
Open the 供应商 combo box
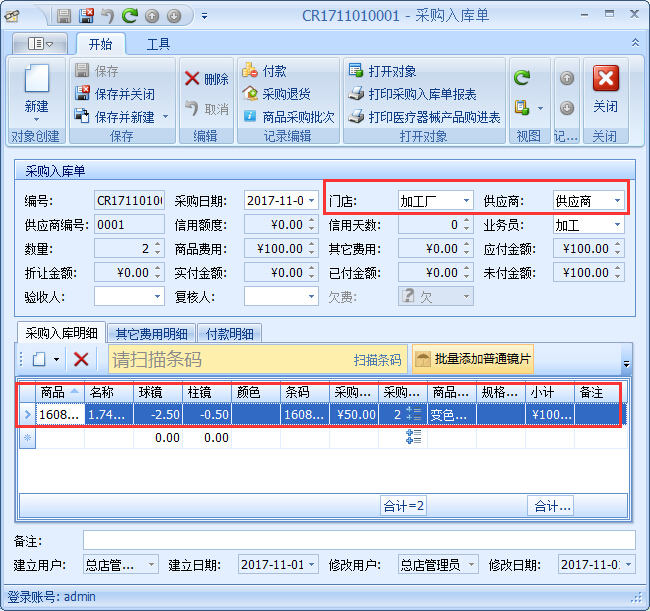(618, 201)
